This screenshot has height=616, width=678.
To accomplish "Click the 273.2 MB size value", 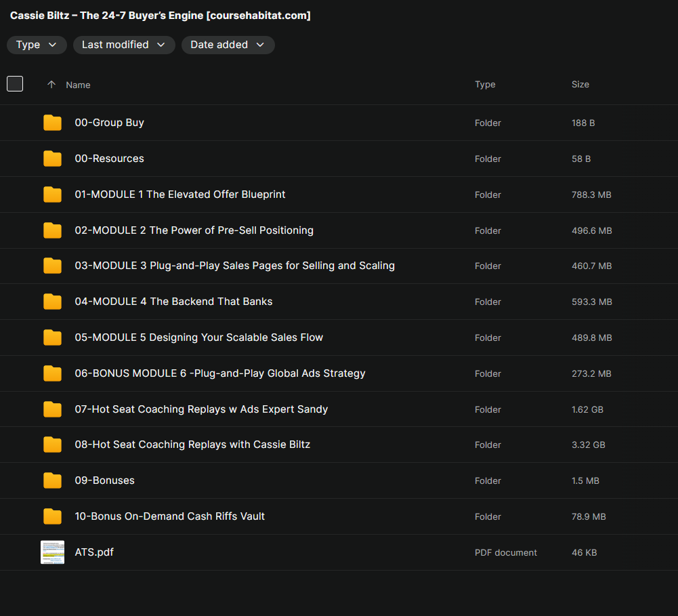I will [x=591, y=373].
